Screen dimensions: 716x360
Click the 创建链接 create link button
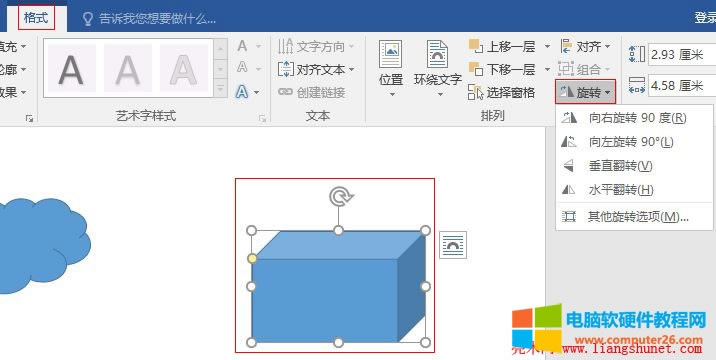click(312, 92)
